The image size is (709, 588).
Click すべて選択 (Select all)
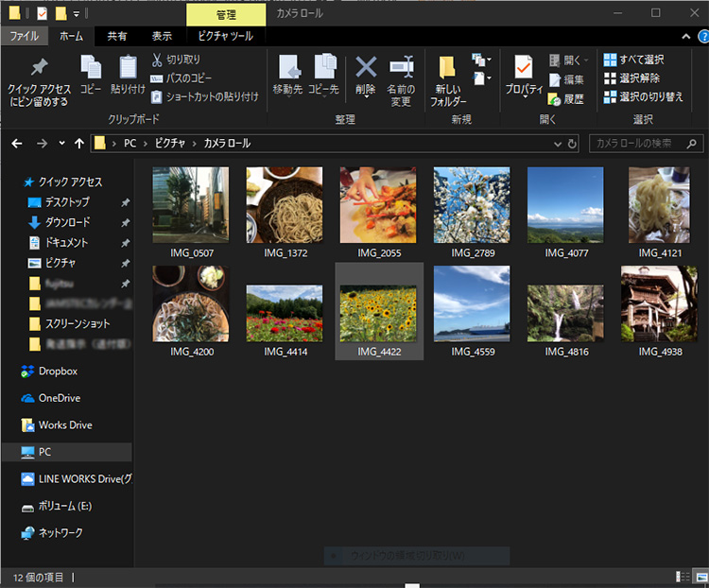643,60
